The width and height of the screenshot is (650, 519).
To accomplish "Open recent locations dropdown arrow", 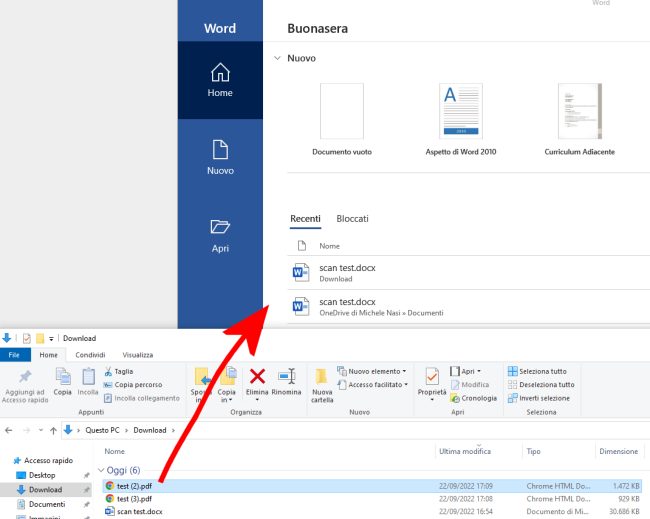I will point(41,430).
